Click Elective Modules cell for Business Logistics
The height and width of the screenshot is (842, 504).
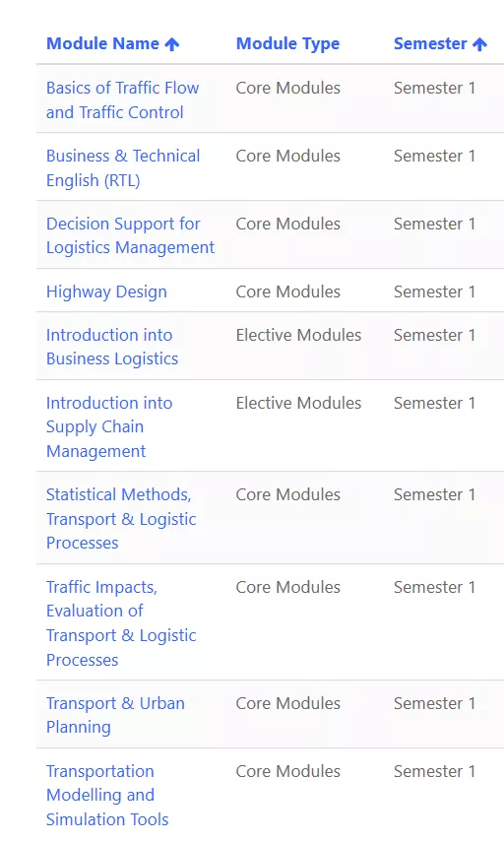tap(298, 335)
